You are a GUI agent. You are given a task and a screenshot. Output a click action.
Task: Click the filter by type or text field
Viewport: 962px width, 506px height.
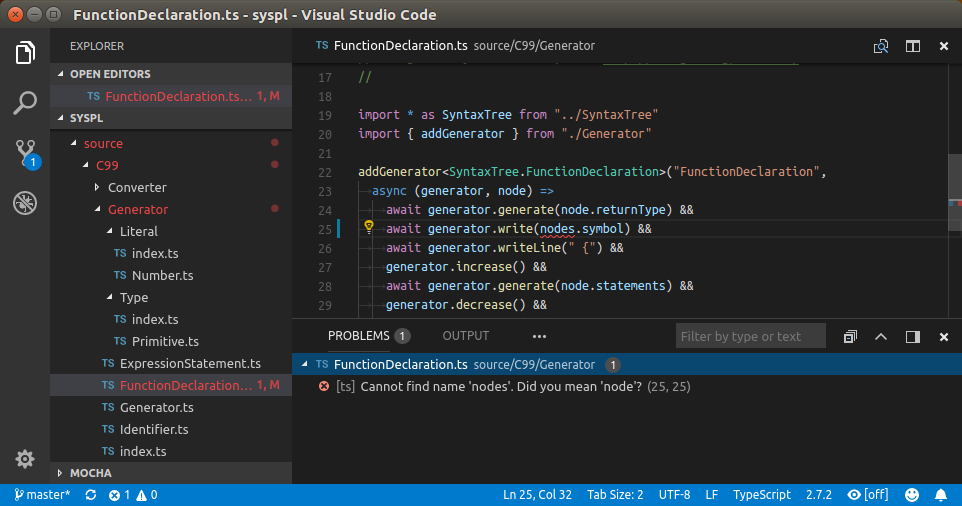[x=750, y=336]
